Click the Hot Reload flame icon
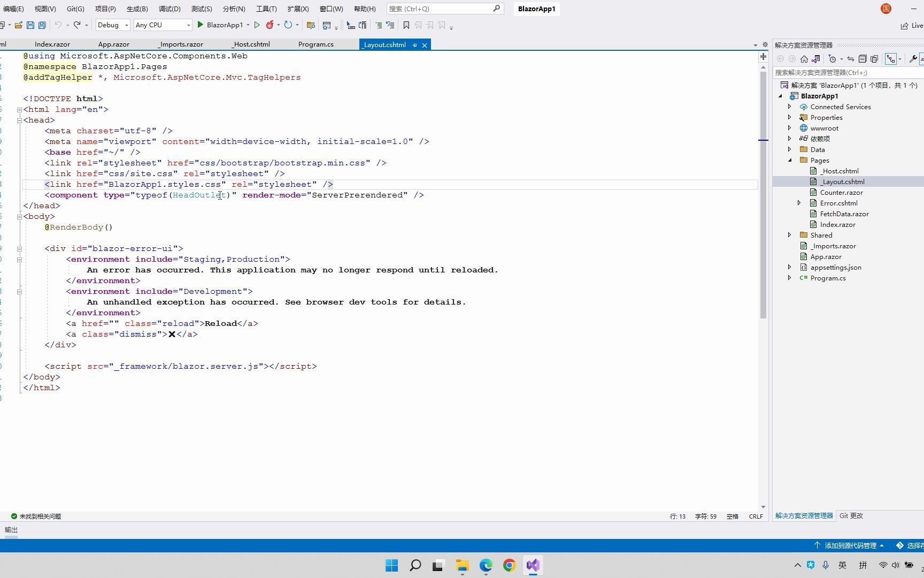Image resolution: width=924 pixels, height=578 pixels. click(x=271, y=25)
